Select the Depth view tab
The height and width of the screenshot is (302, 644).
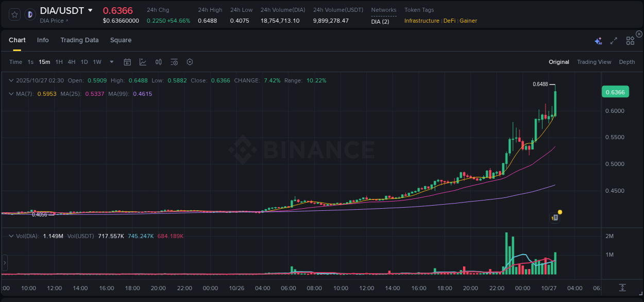pyautogui.click(x=626, y=62)
